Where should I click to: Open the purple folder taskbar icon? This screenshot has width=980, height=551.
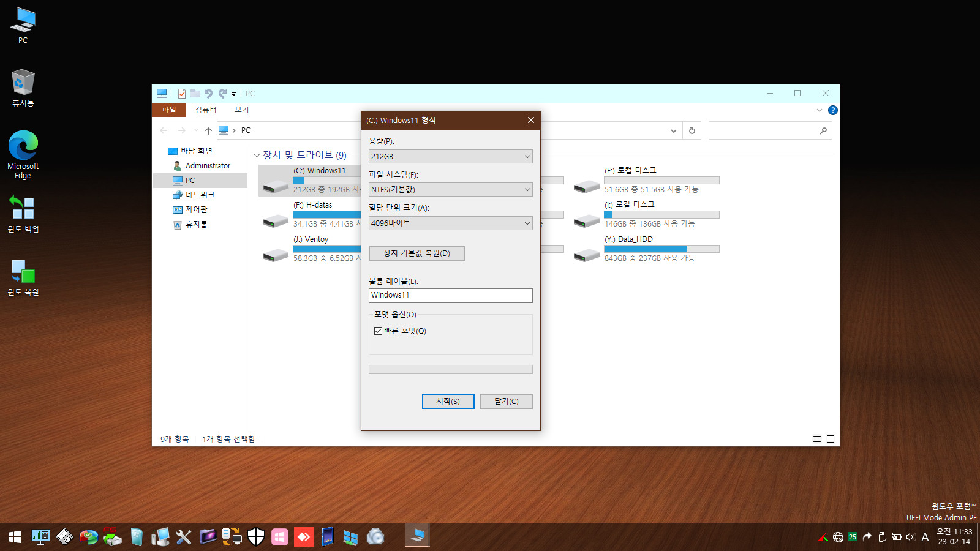208,537
